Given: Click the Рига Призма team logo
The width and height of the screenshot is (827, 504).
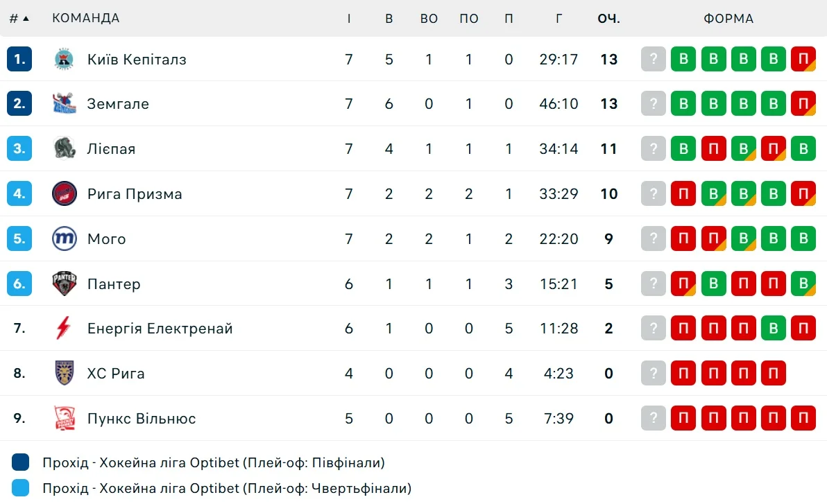Looking at the screenshot, I should [x=65, y=193].
